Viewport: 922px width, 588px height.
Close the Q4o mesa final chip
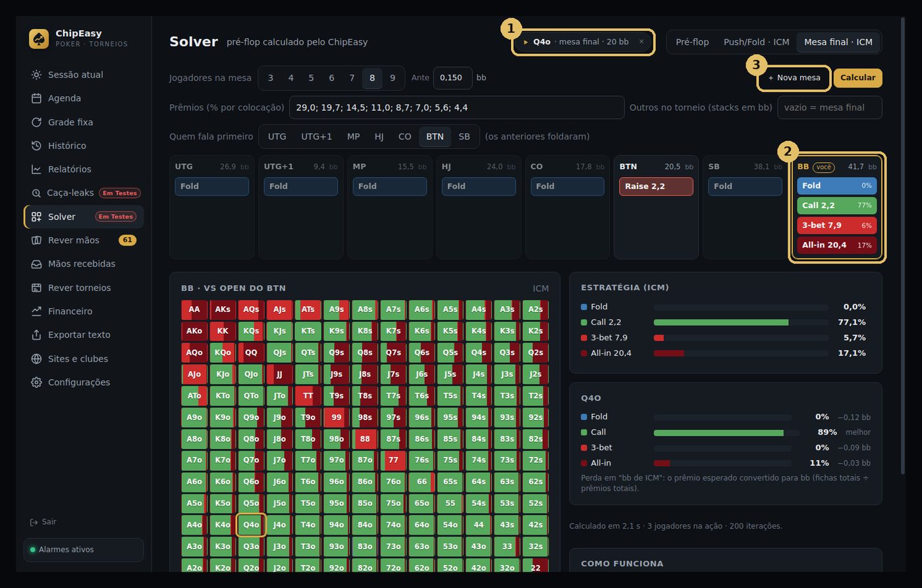[x=641, y=41]
